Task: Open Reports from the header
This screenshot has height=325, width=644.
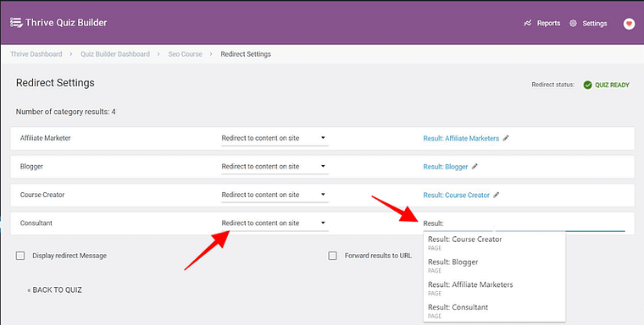Action: coord(548,24)
